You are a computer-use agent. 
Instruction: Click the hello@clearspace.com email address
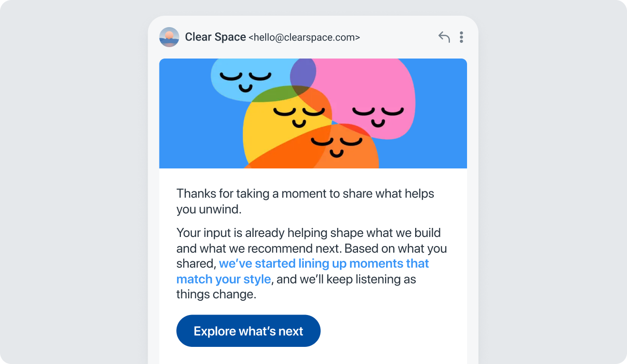point(304,38)
